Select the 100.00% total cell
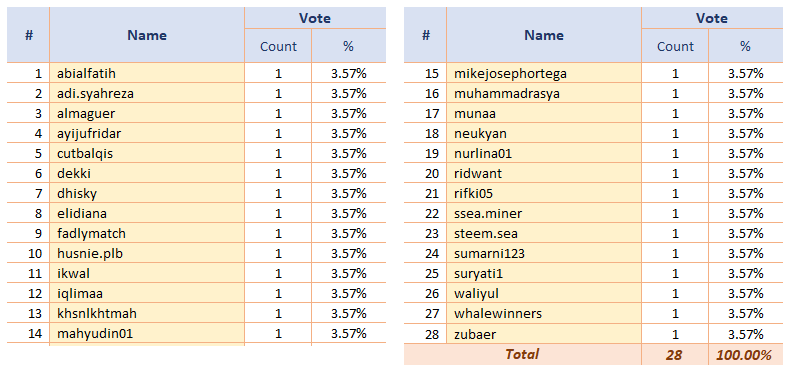Image resolution: width=791 pixels, height=373 pixels. click(x=746, y=354)
